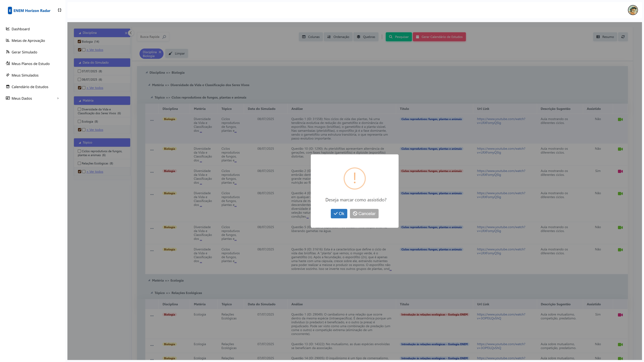Click the green Pesquisar button
644x362 pixels.
399,37
